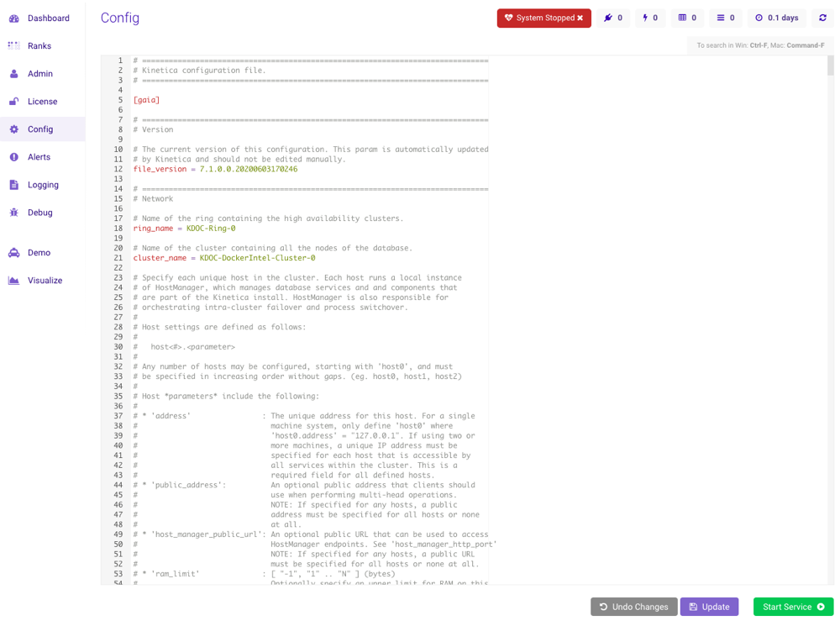Image resolution: width=840 pixels, height=621 pixels.
Task: Click the Visualize chart icon
Action: (13, 280)
